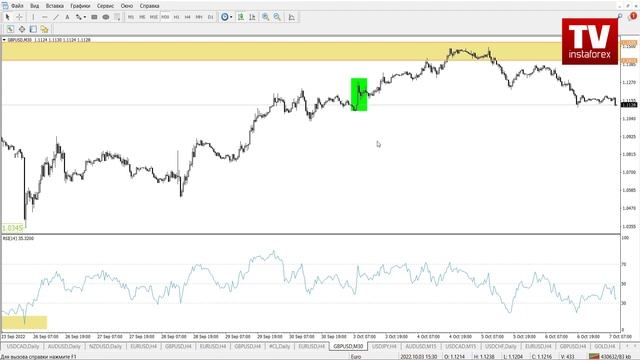Image resolution: width=640 pixels, height=360 pixels.
Task: Click the last icon on the chart toolbar
Action: 291,17
